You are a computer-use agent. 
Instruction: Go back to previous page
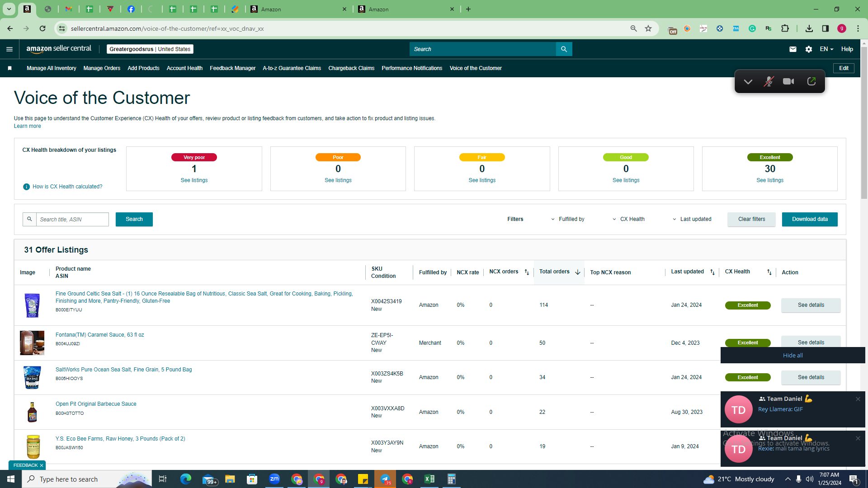pos(10,28)
